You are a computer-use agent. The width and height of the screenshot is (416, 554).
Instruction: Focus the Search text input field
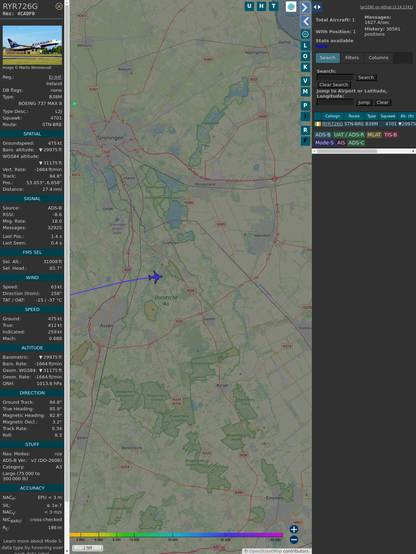335,77
